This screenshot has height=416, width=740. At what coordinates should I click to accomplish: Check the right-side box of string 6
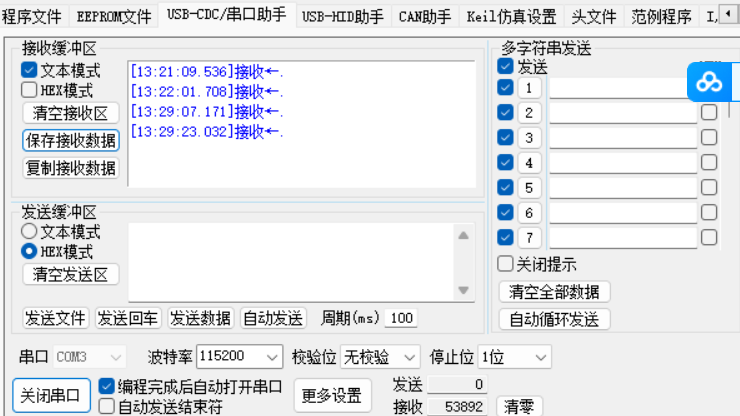tap(709, 212)
